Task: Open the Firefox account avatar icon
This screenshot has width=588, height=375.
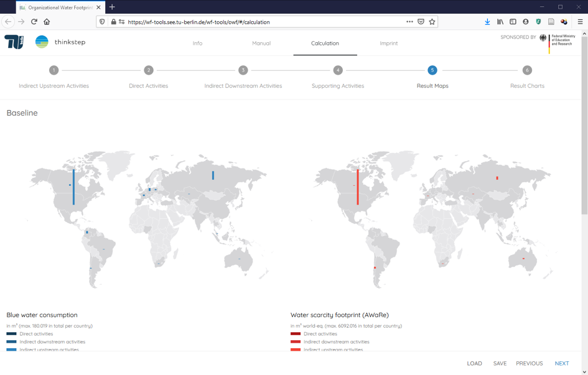Action: tap(526, 22)
